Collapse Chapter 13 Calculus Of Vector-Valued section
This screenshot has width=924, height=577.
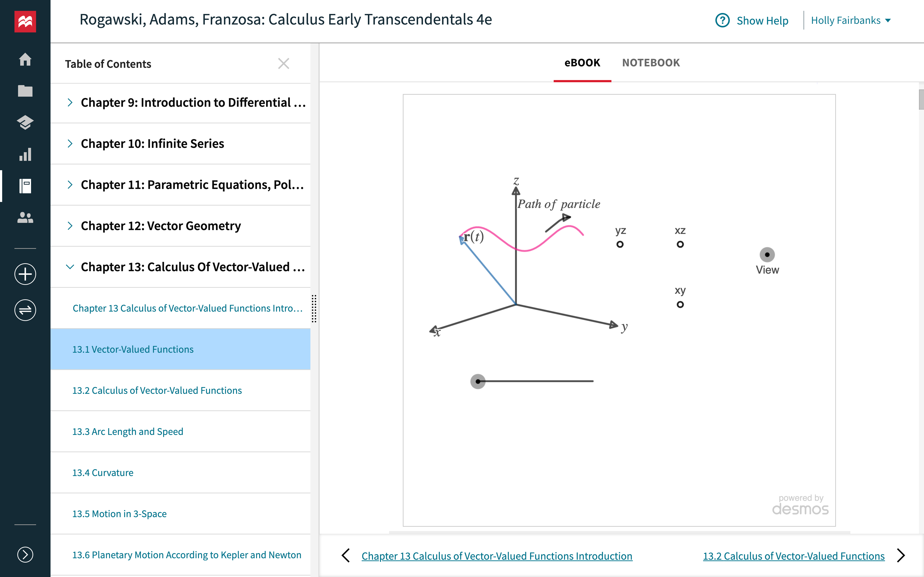point(71,267)
